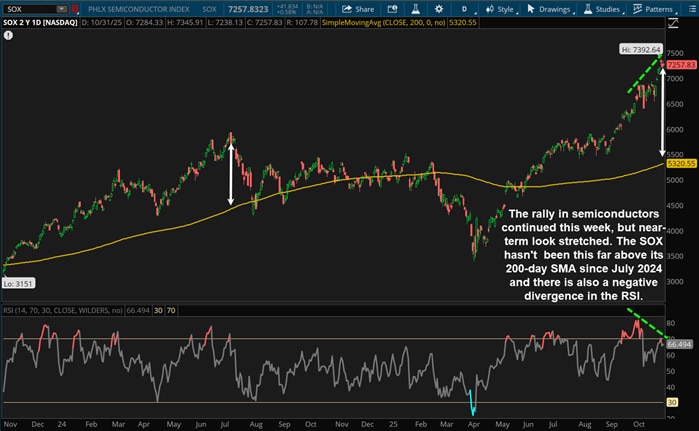699x431 pixels.
Task: Click the O: 7284.33 open value readout
Action: (x=144, y=22)
